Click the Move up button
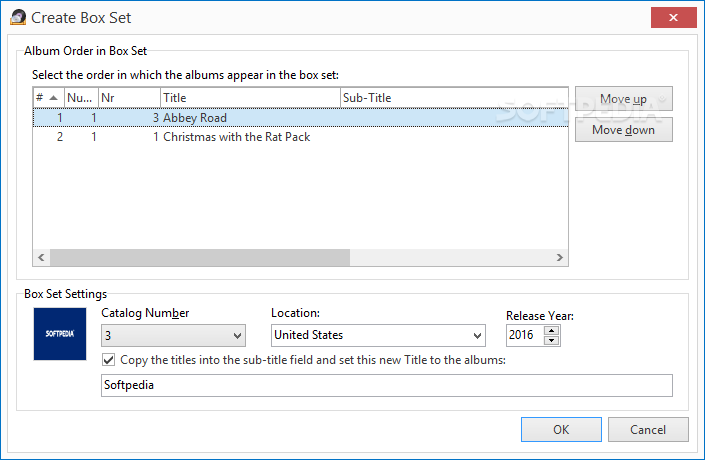 (x=624, y=98)
